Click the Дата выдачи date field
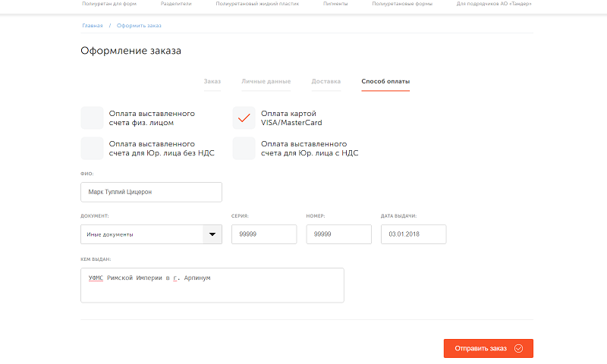607x364 pixels. click(x=414, y=234)
